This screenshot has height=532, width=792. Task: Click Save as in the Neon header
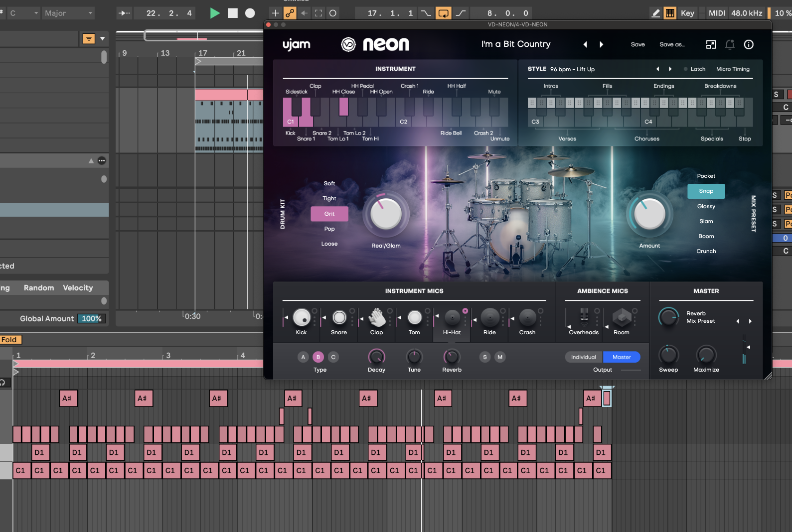[672, 45]
